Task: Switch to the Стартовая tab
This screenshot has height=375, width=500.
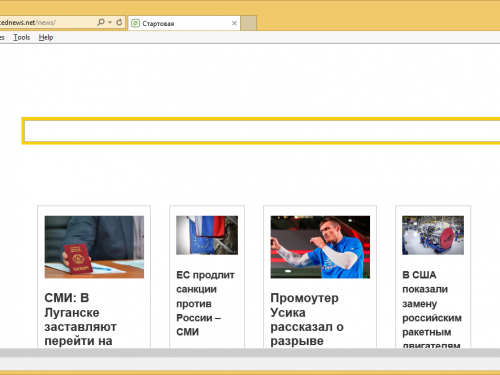Action: coord(184,23)
